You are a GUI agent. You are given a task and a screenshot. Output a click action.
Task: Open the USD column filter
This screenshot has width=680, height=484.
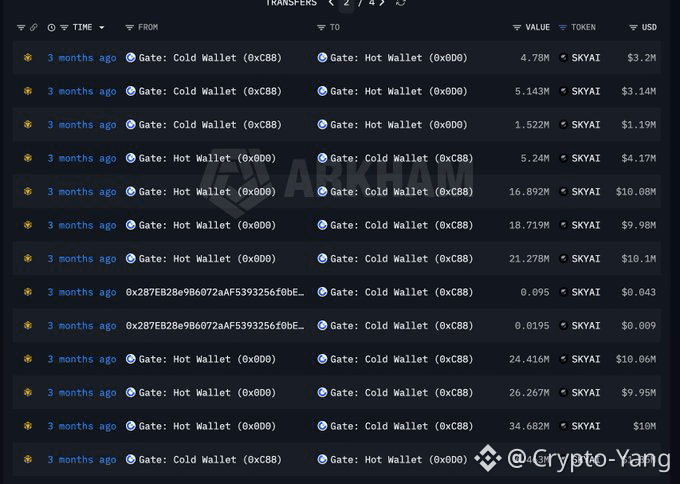coord(633,27)
